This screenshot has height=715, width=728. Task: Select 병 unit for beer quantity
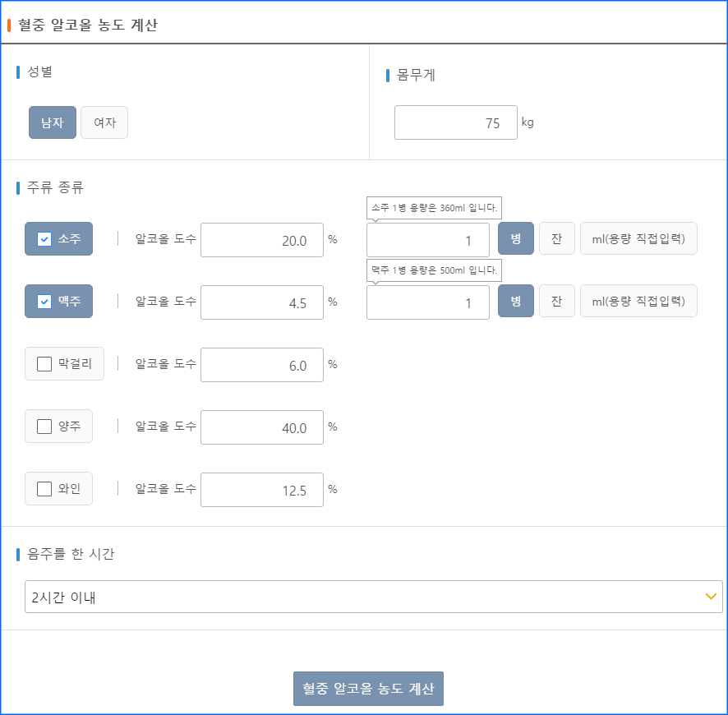(515, 301)
